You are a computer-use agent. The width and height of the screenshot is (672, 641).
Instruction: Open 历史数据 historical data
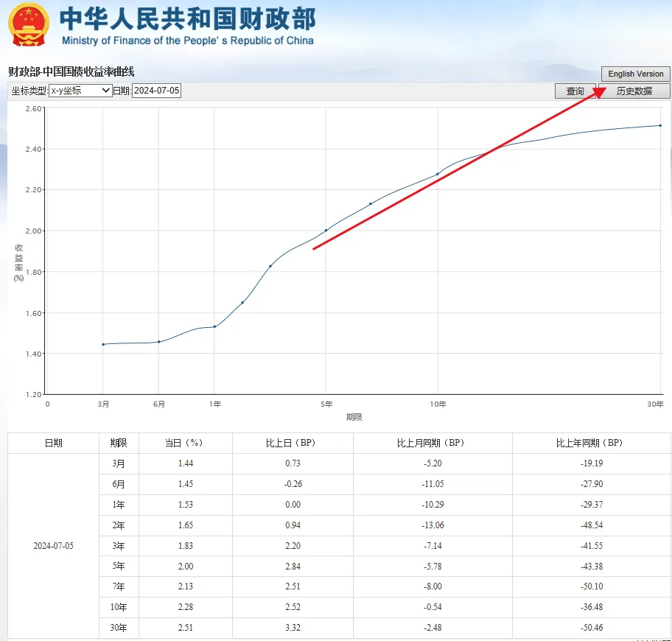click(x=634, y=91)
